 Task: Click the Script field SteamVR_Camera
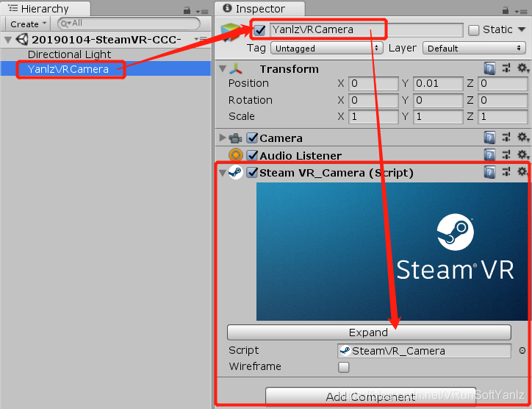pos(424,351)
